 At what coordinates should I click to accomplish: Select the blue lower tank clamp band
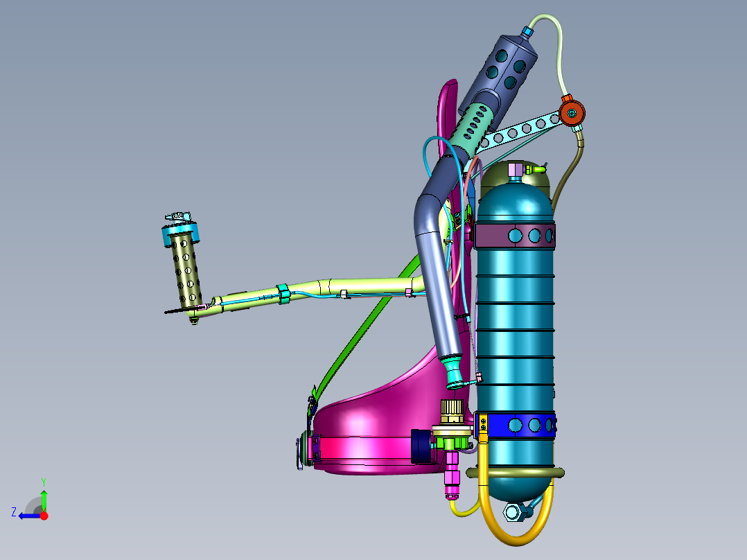[x=517, y=425]
